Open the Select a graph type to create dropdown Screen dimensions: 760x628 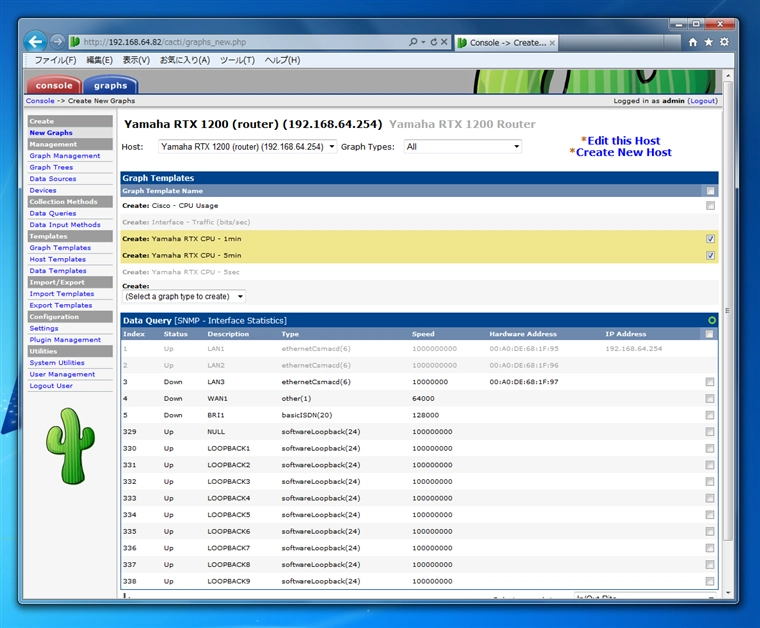click(184, 296)
